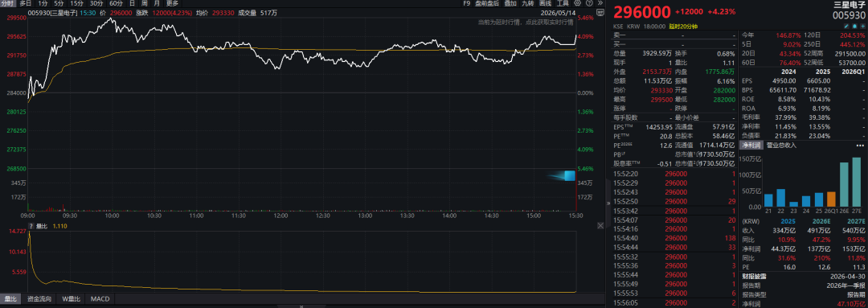
Task: Select the 量比 indicator tab
Action: click(10, 299)
